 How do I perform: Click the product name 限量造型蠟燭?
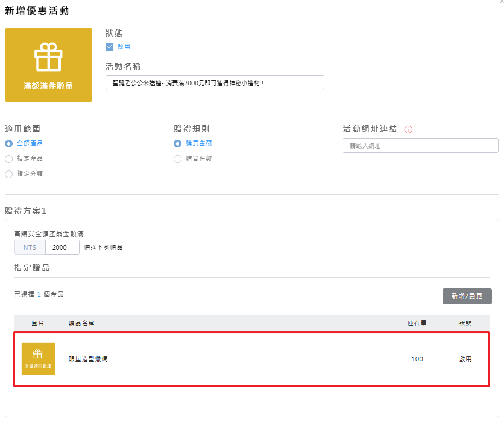coord(88,359)
